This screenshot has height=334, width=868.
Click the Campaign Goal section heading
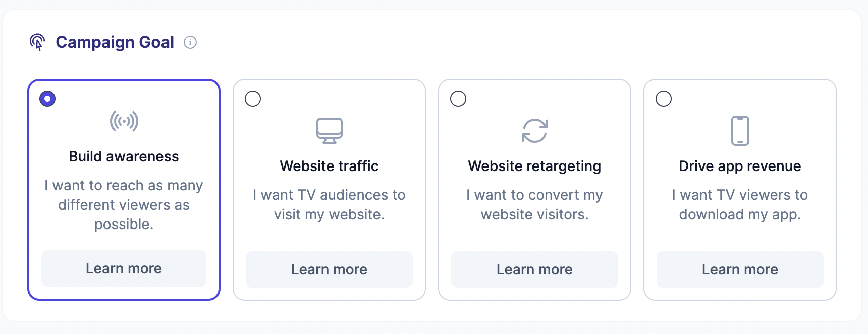coord(115,42)
